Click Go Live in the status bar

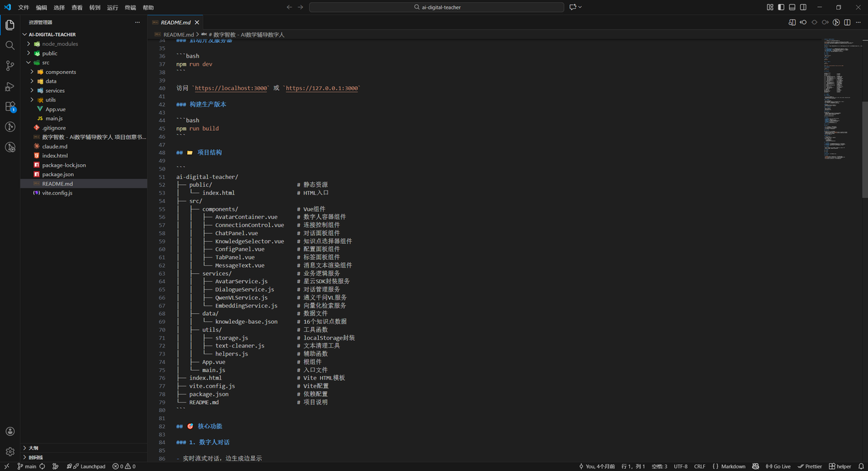click(x=778, y=466)
